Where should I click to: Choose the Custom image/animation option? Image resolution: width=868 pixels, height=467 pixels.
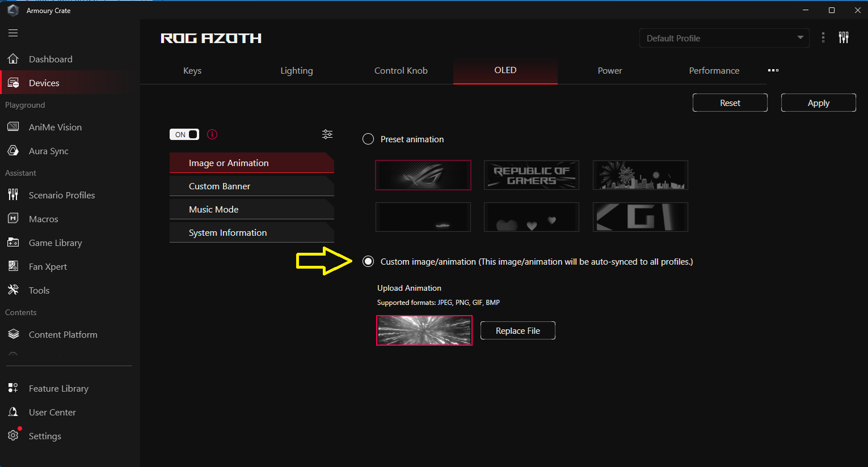click(x=368, y=261)
